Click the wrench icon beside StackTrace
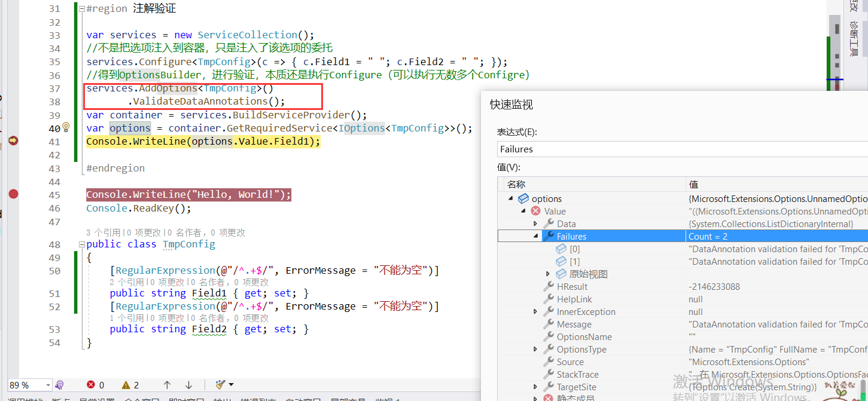 (x=548, y=374)
